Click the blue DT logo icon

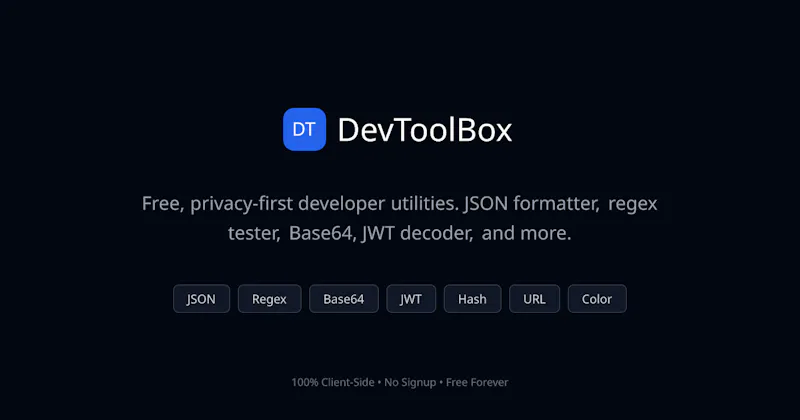[x=305, y=129]
